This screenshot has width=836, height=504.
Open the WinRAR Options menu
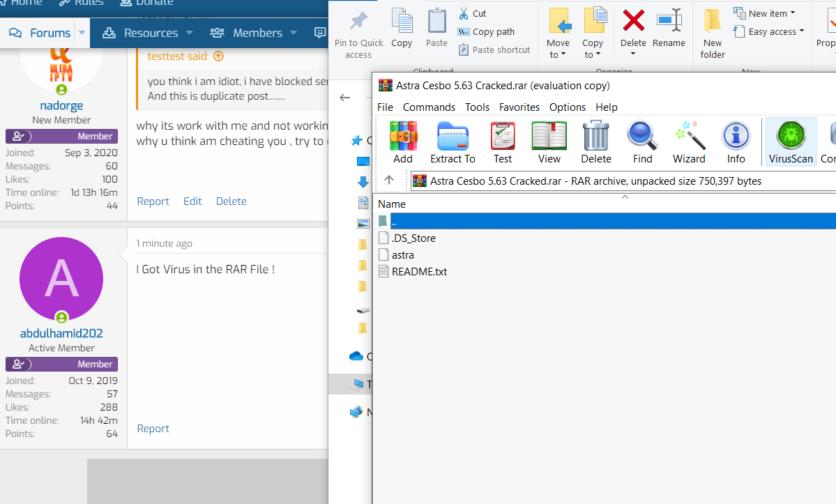pos(568,107)
